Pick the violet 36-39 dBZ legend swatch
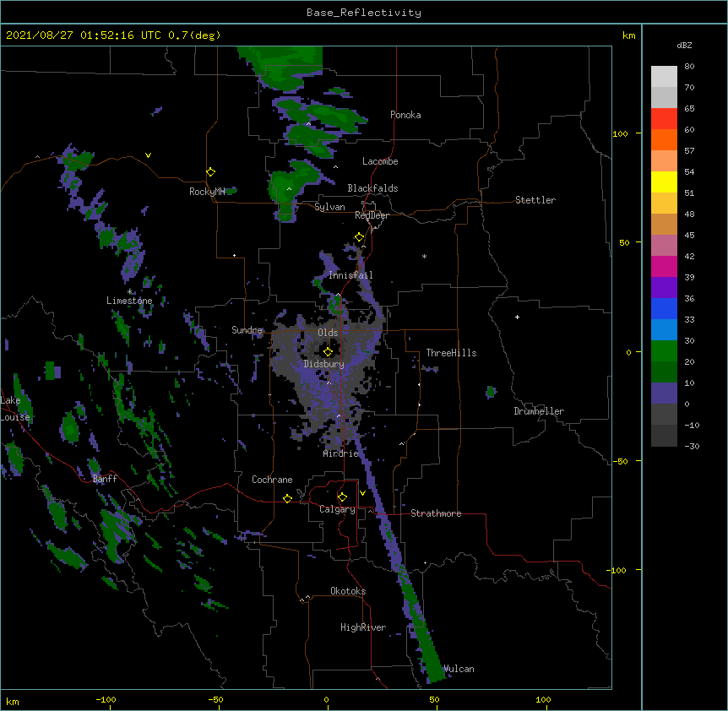 pos(664,288)
